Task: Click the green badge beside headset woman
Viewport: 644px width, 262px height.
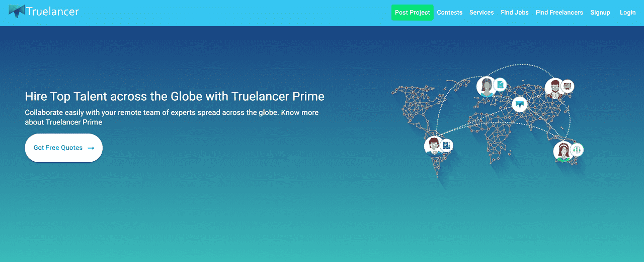Action: 577,150
